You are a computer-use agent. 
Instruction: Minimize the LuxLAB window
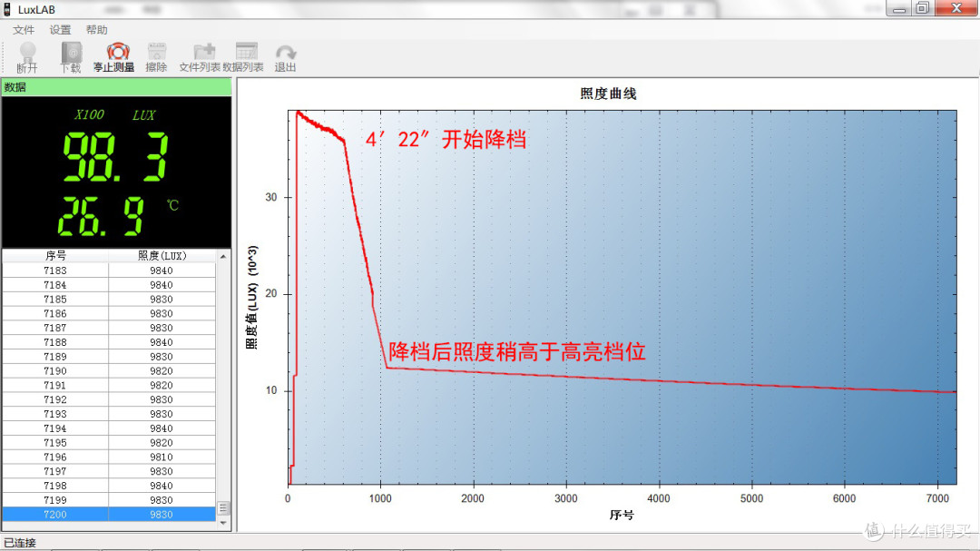coord(898,8)
